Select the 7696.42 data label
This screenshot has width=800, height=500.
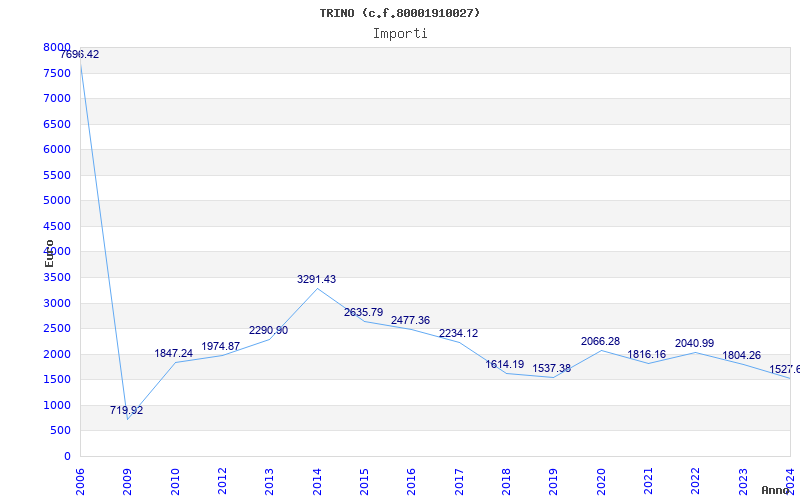point(80,55)
